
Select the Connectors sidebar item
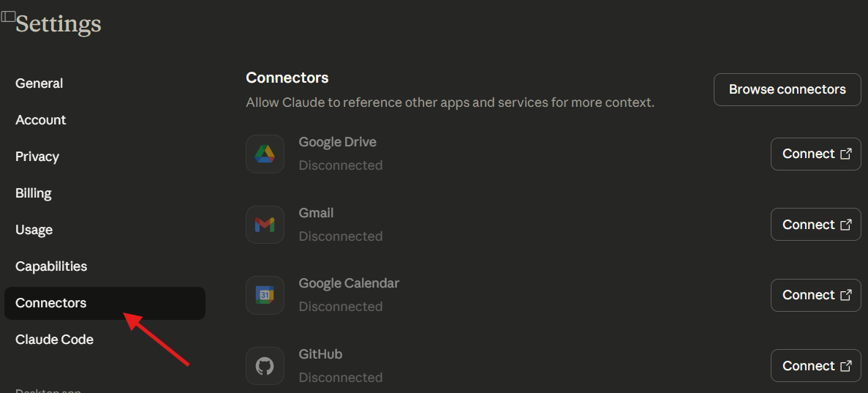pos(51,303)
